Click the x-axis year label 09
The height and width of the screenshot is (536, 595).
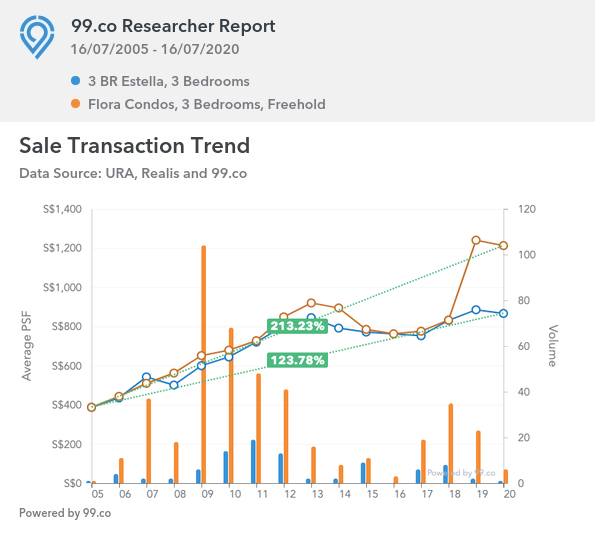coord(207,494)
